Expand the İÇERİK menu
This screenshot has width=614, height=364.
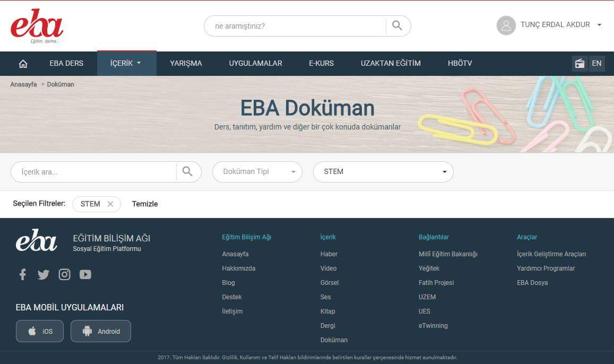(x=126, y=63)
